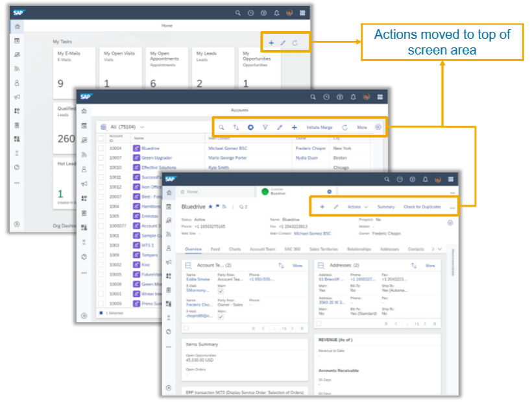Go to next page in Account Team card
The width and height of the screenshot is (532, 402).
(292, 329)
